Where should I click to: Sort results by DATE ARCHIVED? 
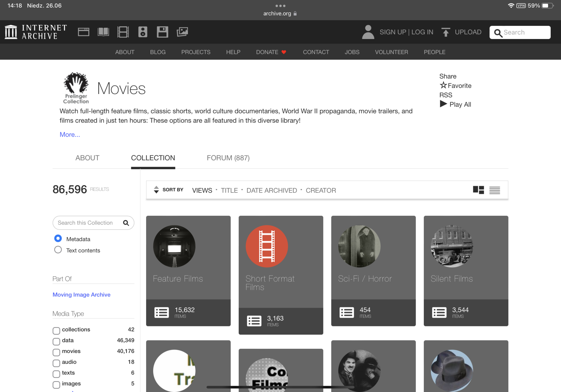pos(272,191)
